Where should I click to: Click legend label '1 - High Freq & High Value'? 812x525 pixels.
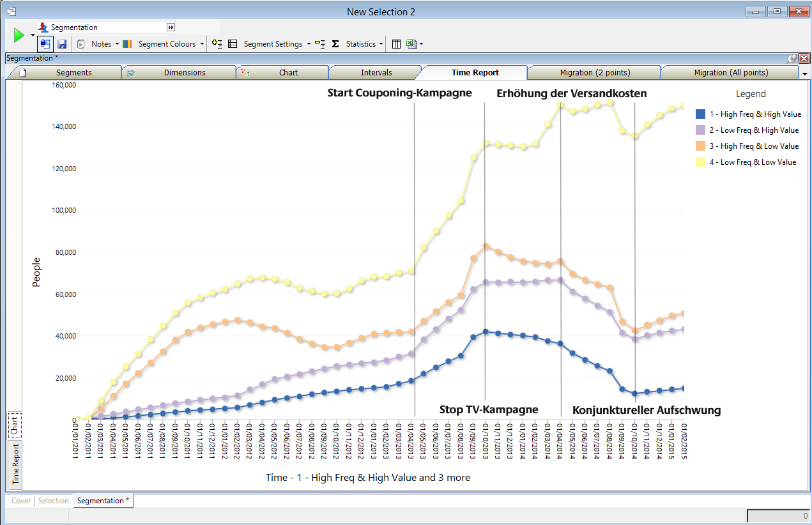[x=755, y=114]
